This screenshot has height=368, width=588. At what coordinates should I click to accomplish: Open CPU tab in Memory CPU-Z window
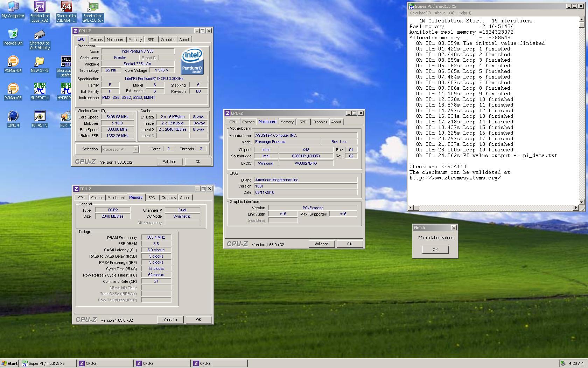click(82, 198)
